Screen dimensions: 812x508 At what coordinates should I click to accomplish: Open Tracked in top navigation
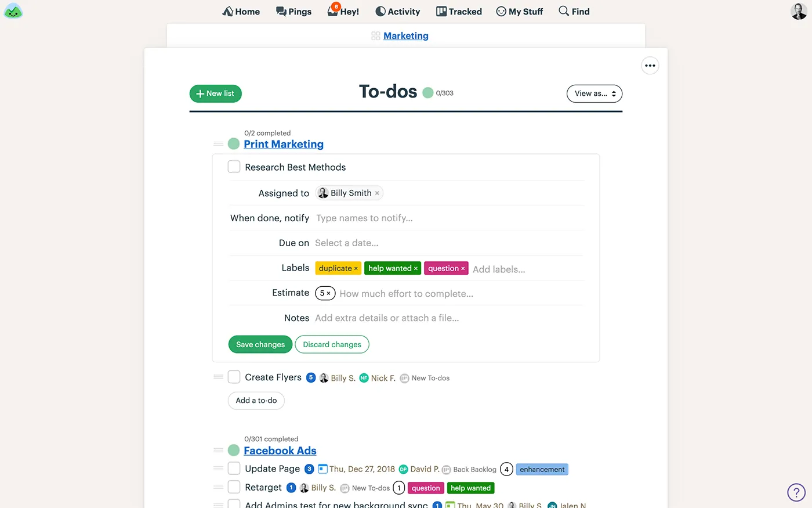[x=459, y=12]
